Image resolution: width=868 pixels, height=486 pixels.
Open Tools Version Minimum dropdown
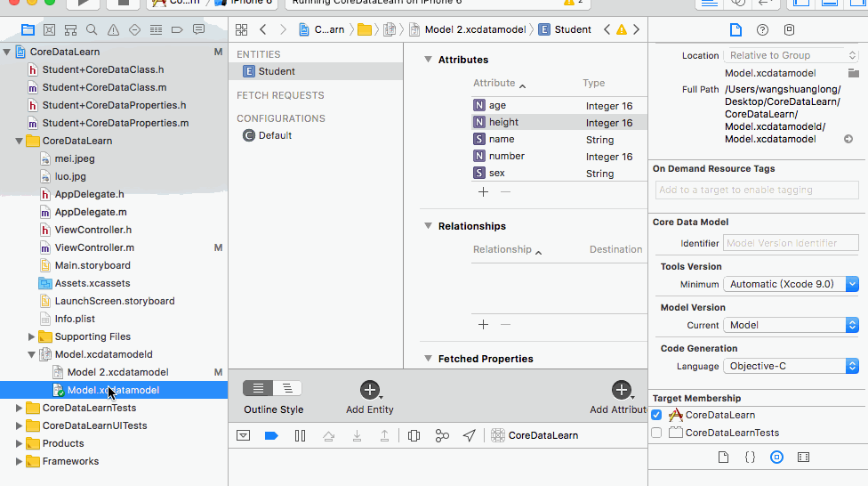(791, 284)
